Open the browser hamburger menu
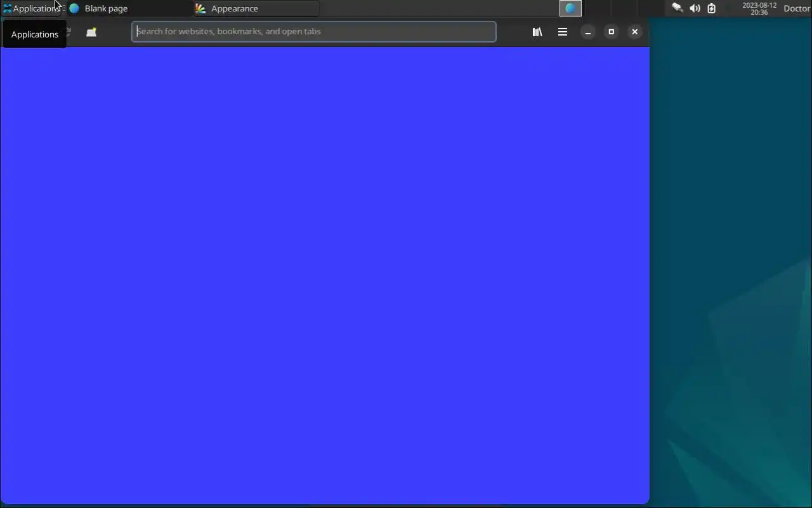 563,32
